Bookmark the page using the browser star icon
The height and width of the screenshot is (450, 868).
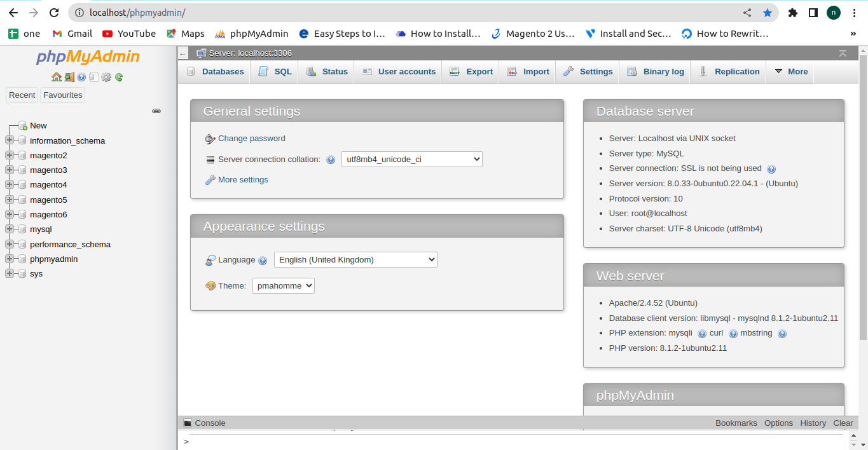(x=768, y=12)
